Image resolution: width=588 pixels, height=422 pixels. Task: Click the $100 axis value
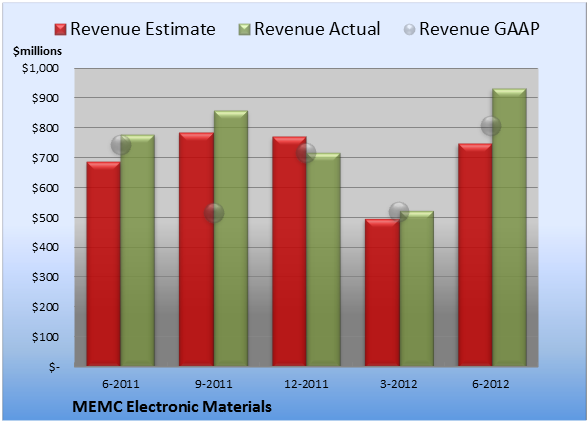(x=45, y=337)
